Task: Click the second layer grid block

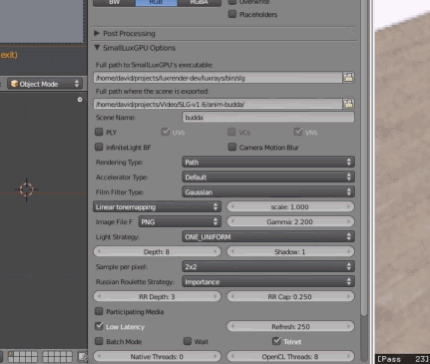Action: click(x=57, y=356)
